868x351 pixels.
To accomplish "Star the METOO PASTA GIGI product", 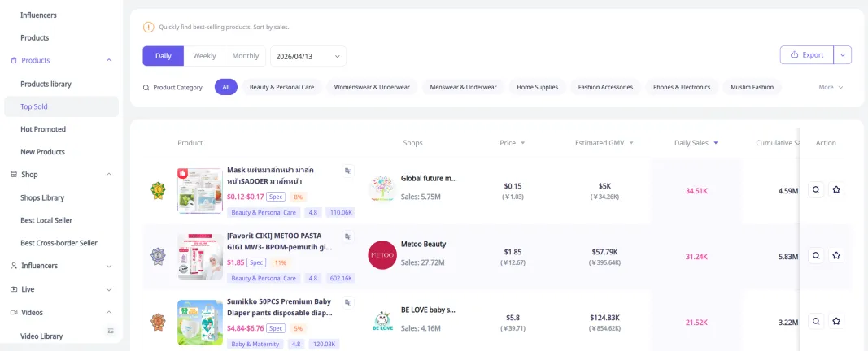I will pos(835,255).
